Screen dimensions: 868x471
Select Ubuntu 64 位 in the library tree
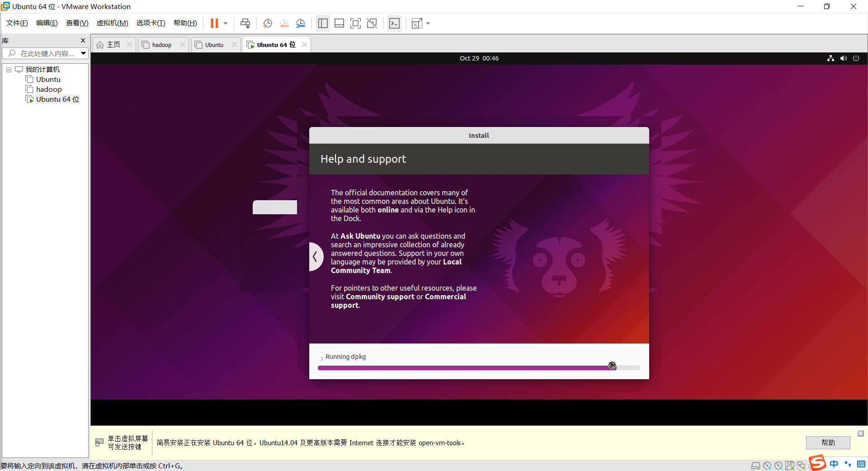pyautogui.click(x=57, y=99)
